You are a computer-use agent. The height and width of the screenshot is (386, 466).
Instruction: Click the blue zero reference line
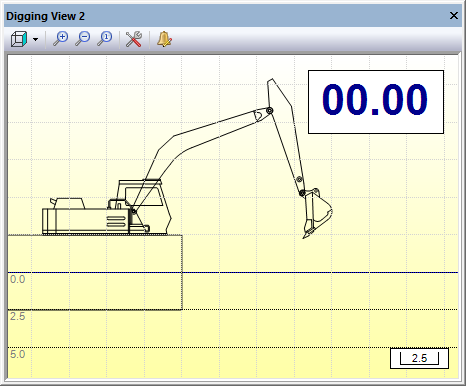233,272
